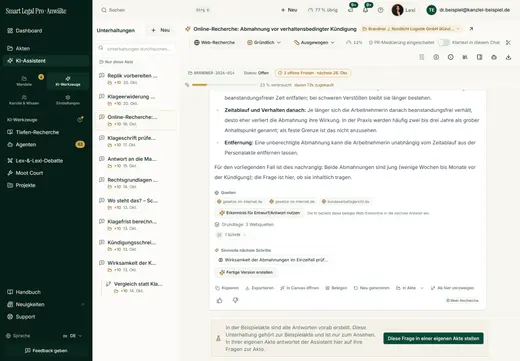This screenshot has width=520, height=361.
Task: Open the In Akte dropdown arrow
Action: pos(422,288)
